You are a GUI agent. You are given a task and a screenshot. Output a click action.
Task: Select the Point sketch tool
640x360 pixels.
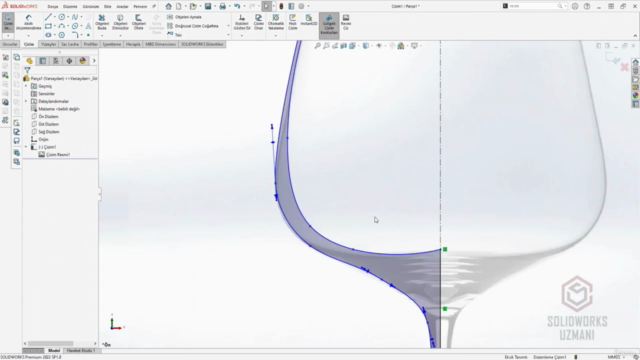pos(88,35)
